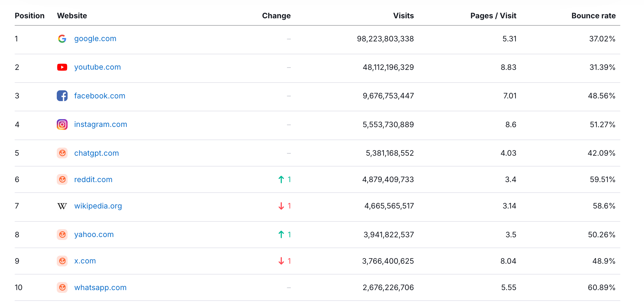Screen dimensions: 644x303
Task: Click pages per visit 3.14 for wikipedia.org
Action: [x=509, y=206]
